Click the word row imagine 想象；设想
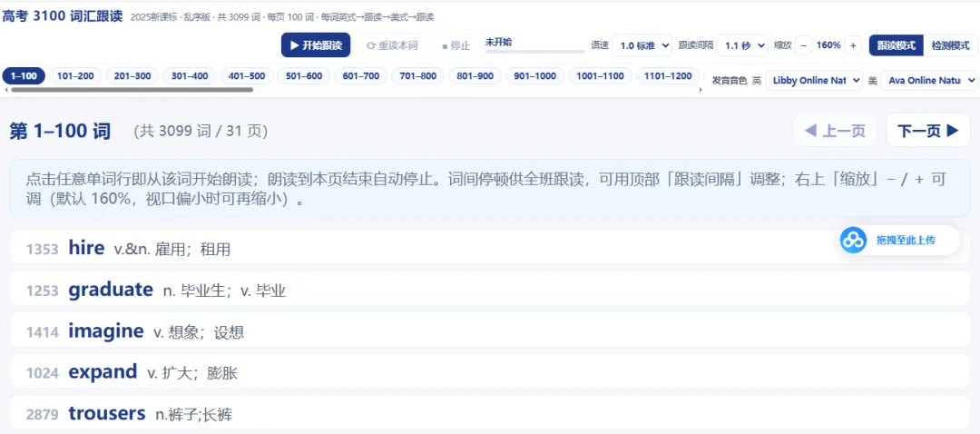Viewport: 980px width, 434px height. pyautogui.click(x=490, y=330)
